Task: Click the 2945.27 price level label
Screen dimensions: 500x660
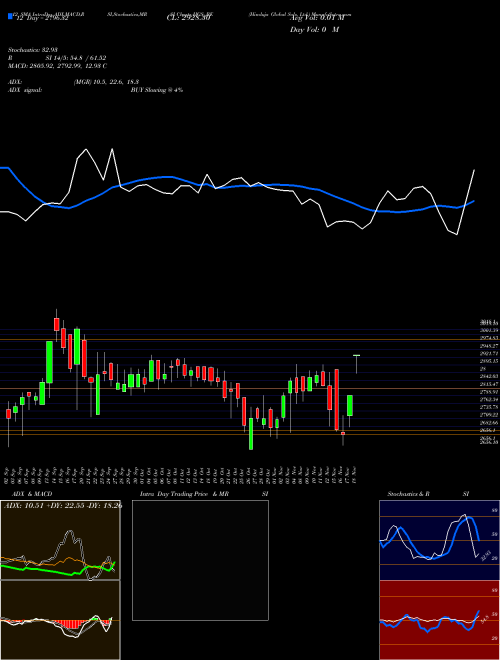Action: (489, 346)
